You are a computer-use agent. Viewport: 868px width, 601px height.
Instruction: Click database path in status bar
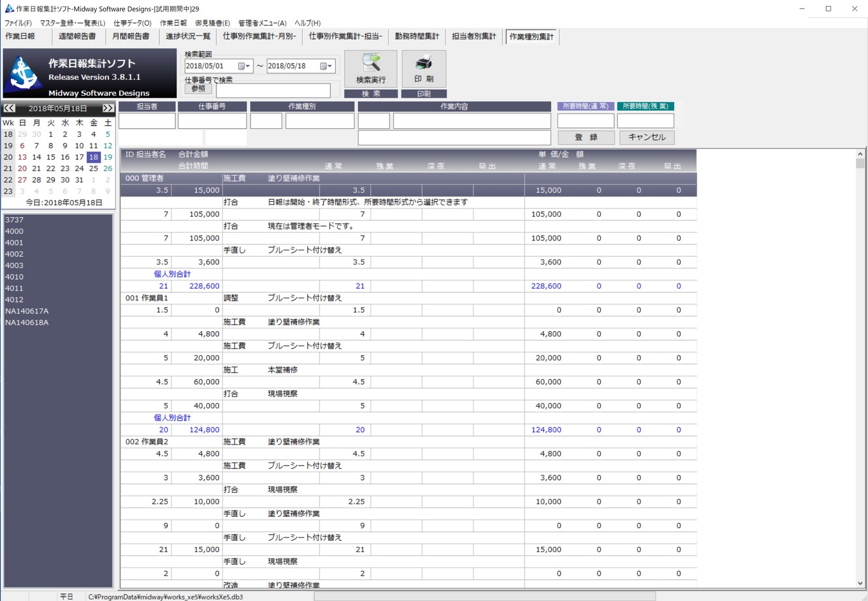(165, 597)
